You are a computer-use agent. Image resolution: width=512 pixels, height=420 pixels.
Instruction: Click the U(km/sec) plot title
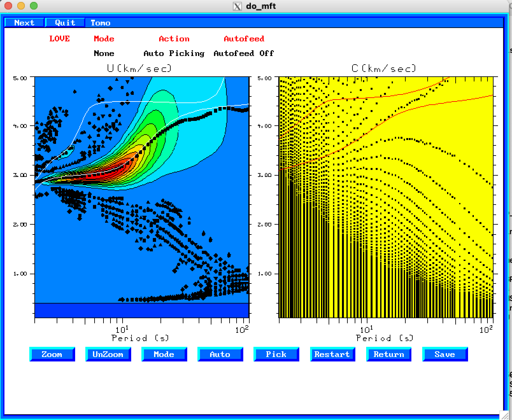139,68
